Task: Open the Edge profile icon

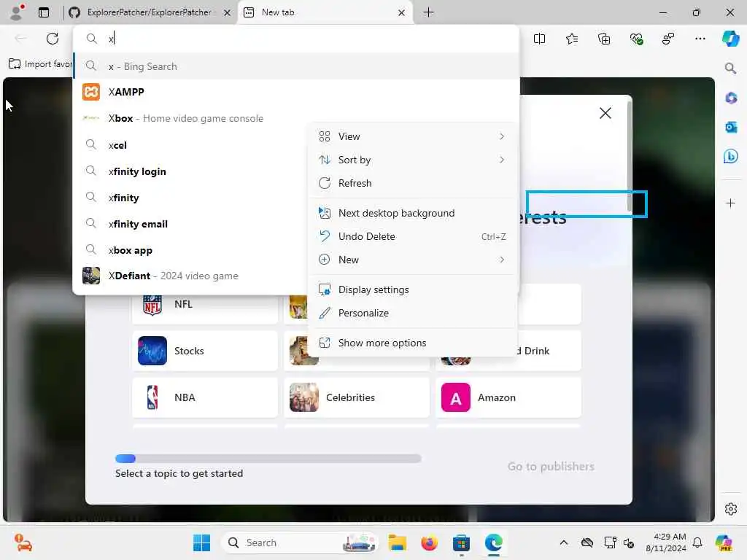Action: tap(18, 12)
